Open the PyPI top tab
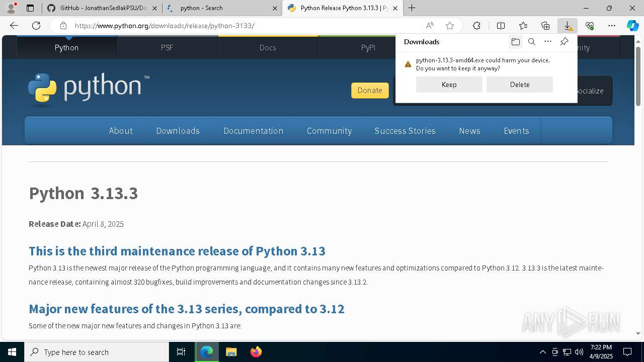 coord(368,47)
